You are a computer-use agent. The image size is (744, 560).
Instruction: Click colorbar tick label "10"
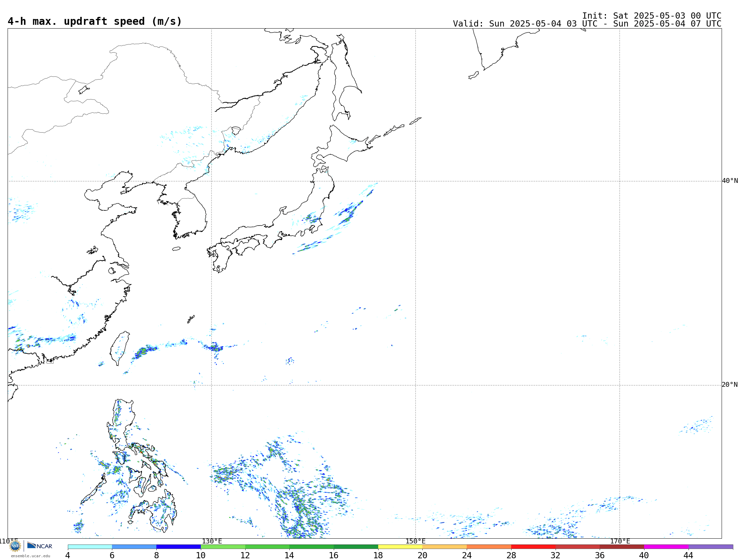point(201,555)
